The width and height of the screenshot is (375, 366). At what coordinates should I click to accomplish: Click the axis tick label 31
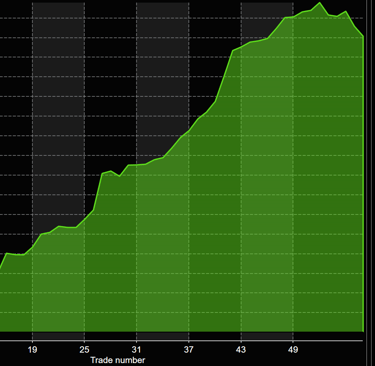point(136,350)
